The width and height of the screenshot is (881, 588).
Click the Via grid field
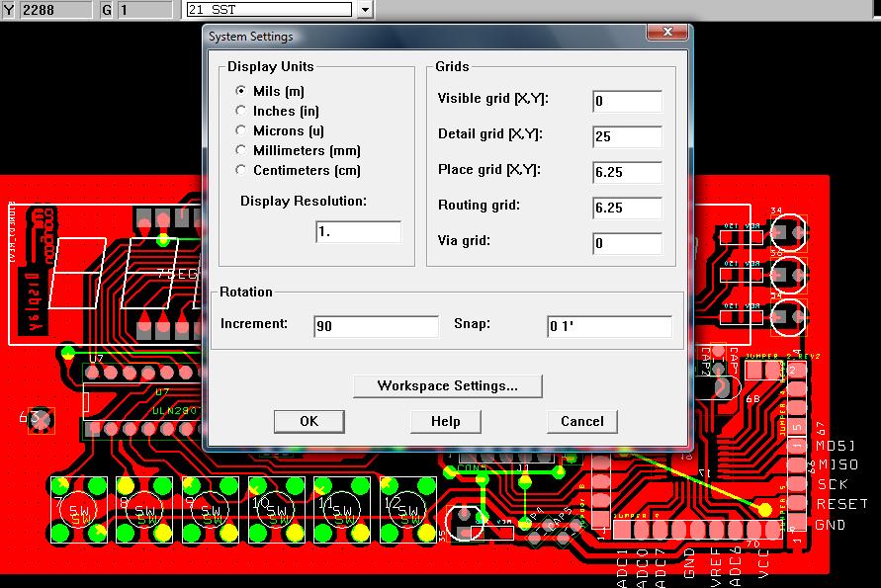coord(627,243)
